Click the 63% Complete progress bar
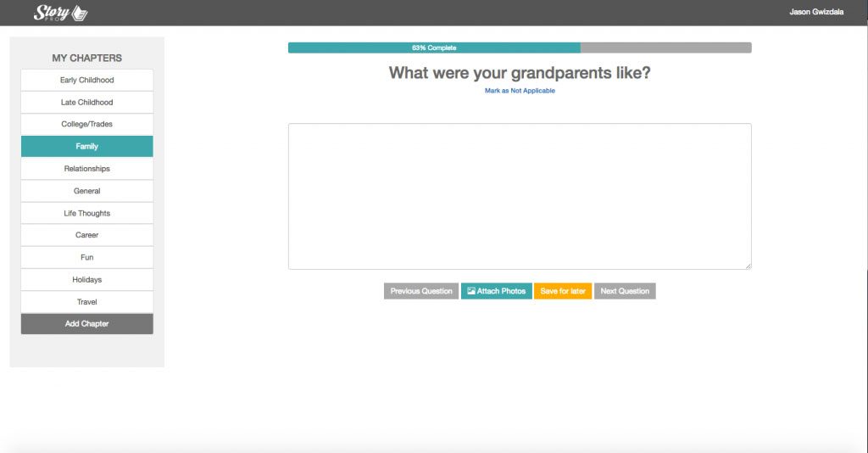Viewport: 868px width, 453px height. pos(520,48)
